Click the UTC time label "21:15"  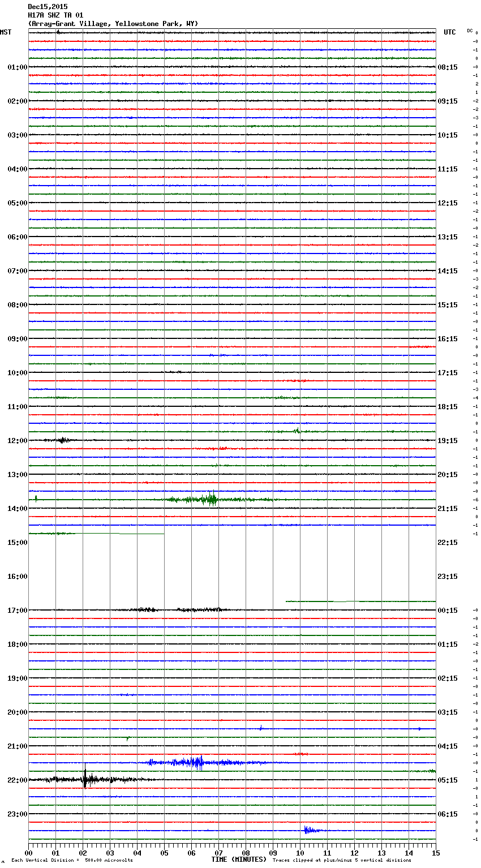(x=448, y=509)
